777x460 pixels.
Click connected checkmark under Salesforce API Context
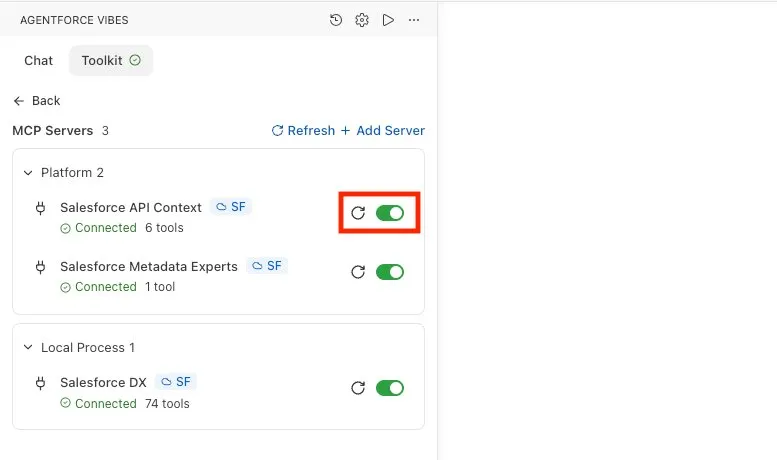point(65,229)
